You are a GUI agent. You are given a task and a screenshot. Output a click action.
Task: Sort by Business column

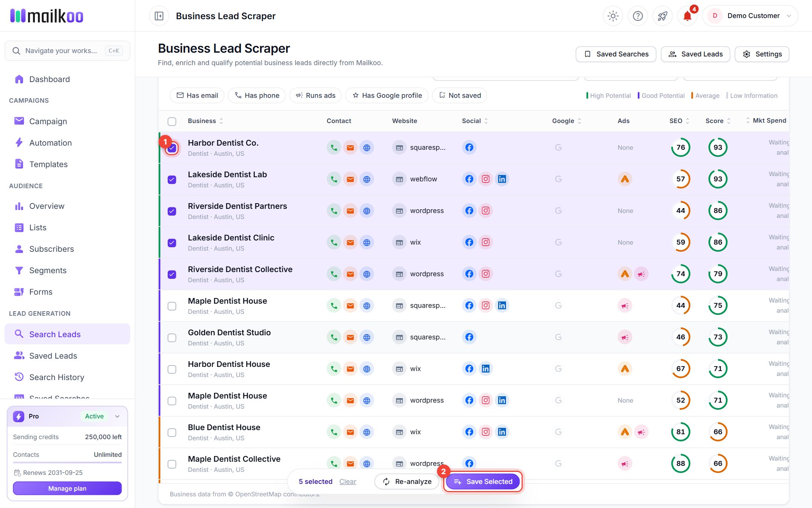[205, 121]
